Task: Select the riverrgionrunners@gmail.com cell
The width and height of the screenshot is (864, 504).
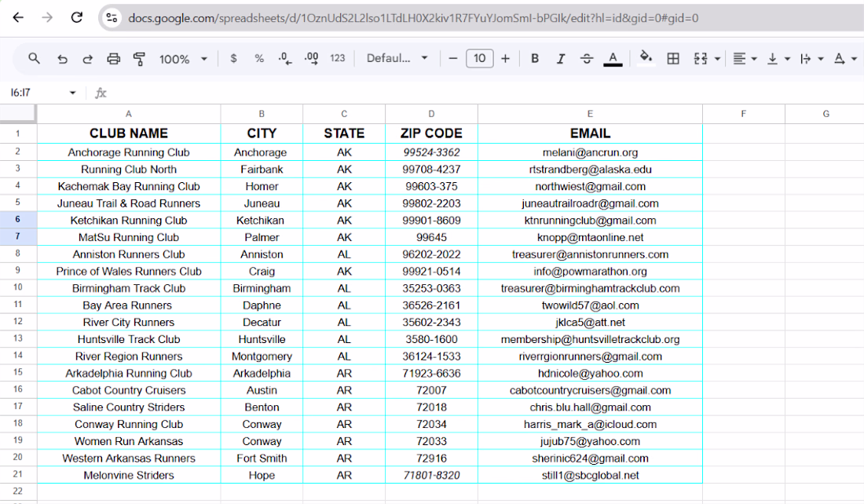Action: tap(590, 356)
